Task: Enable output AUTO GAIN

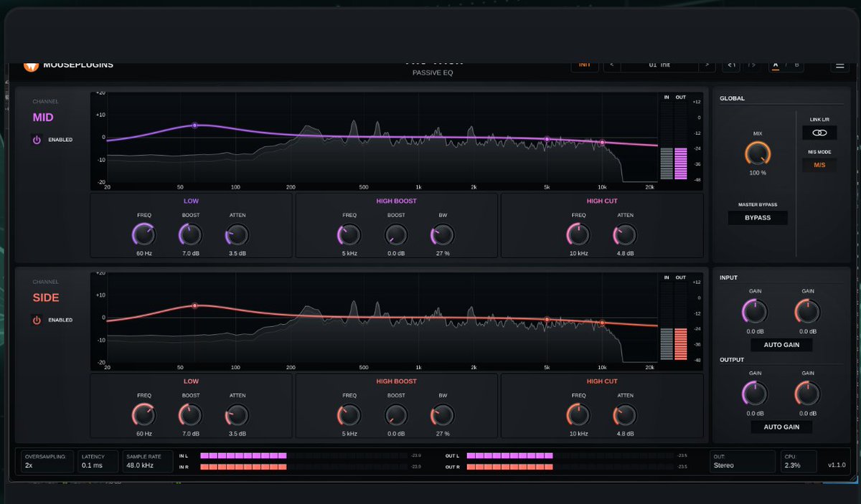Action: click(781, 427)
